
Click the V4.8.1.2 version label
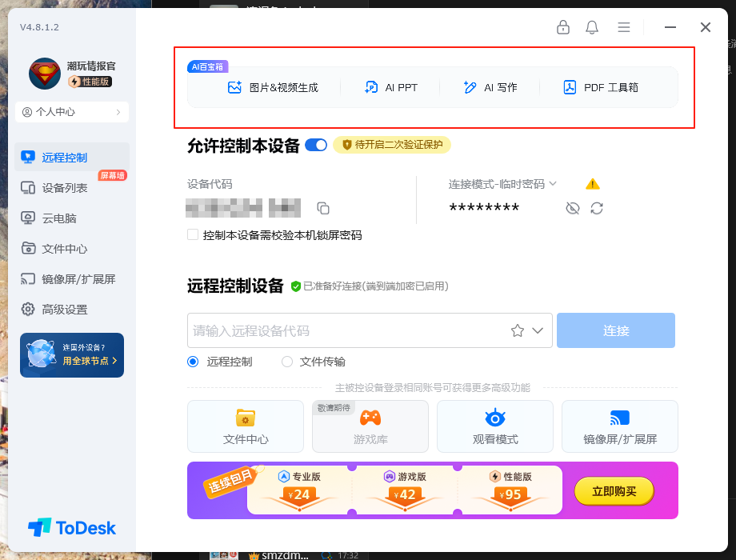(39, 27)
